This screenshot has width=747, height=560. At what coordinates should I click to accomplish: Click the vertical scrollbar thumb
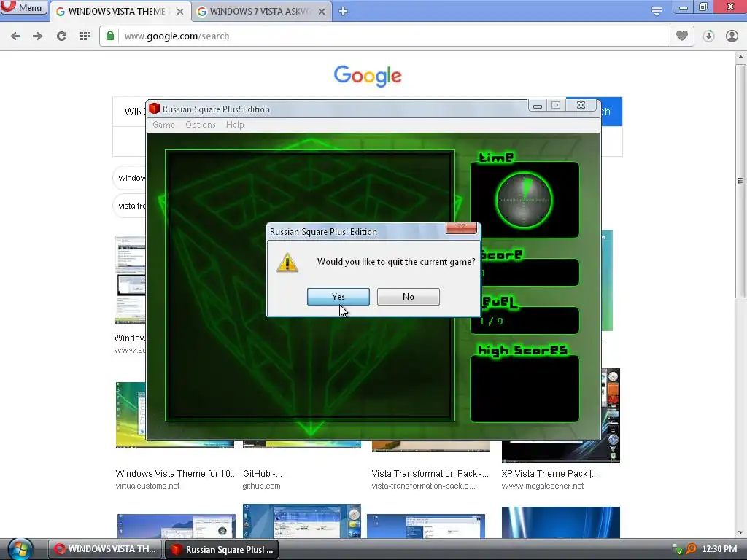[740, 181]
